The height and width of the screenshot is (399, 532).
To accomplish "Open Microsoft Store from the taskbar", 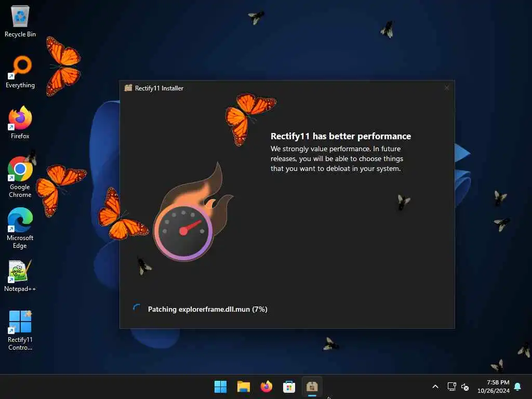I will (289, 387).
